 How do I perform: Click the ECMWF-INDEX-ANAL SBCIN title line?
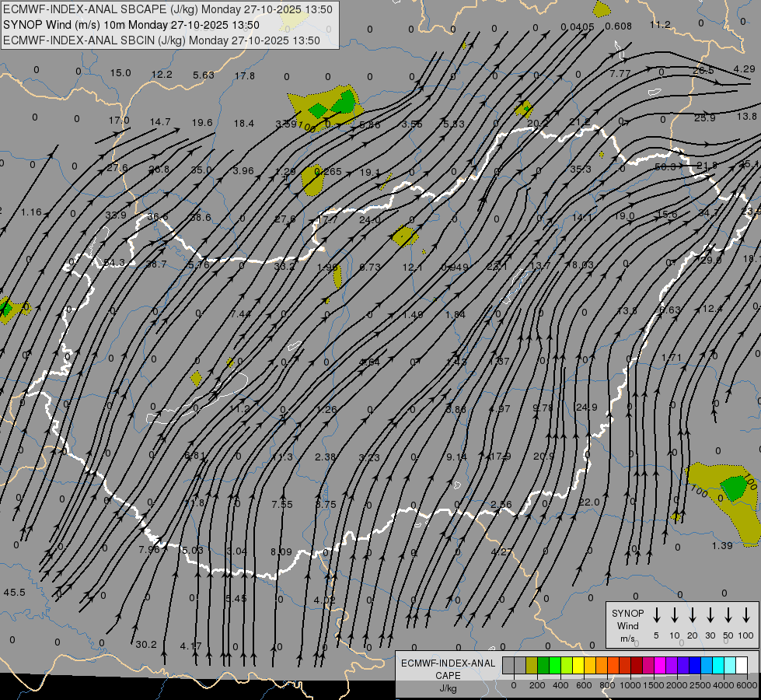click(162, 40)
